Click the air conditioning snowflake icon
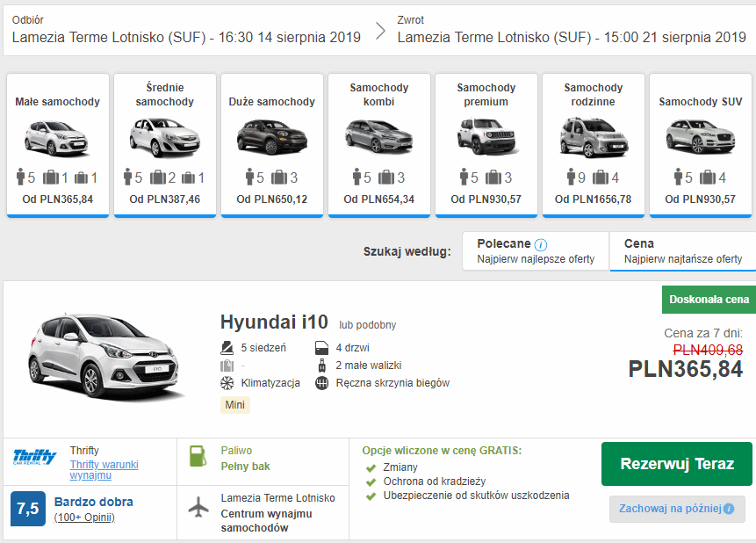756x543 pixels. (227, 383)
